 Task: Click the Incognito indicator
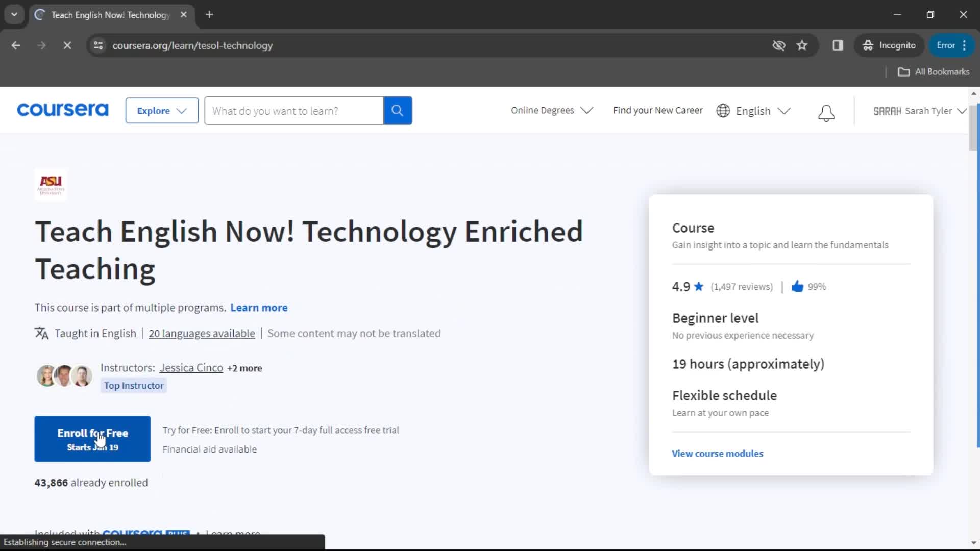pyautogui.click(x=889, y=45)
